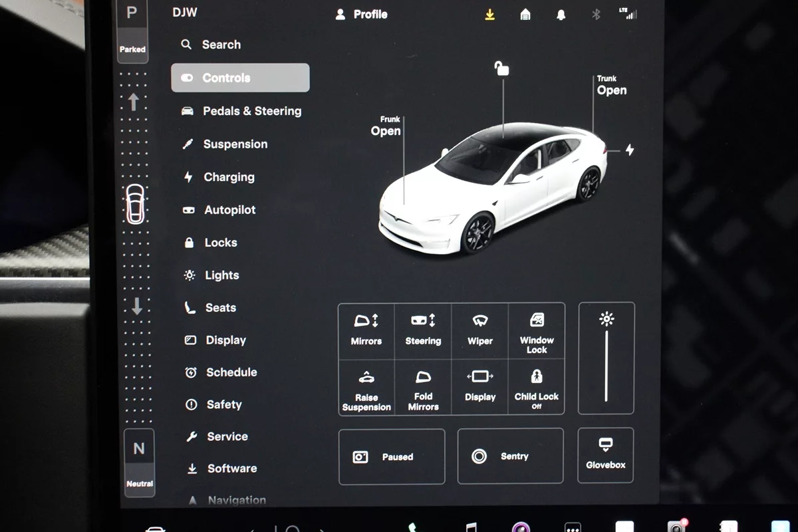Image resolution: width=798 pixels, height=532 pixels.
Task: Tap the unlock padlock above the car
Action: (x=502, y=68)
